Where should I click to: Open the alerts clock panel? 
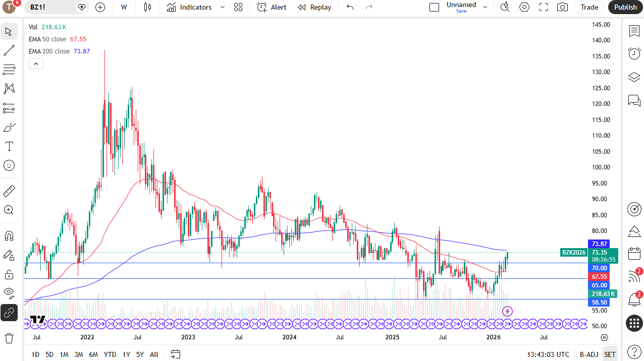click(634, 53)
